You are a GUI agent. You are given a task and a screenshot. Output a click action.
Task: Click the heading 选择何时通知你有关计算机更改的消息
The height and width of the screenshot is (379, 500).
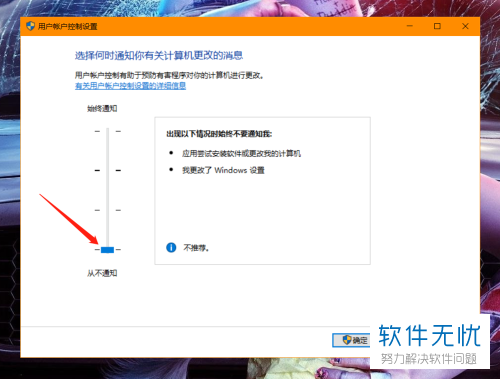[x=159, y=55]
